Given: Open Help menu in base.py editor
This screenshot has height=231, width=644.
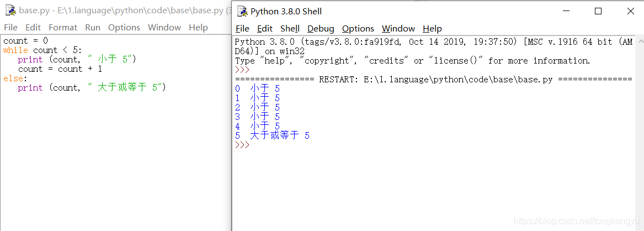Looking at the screenshot, I should 198,28.
